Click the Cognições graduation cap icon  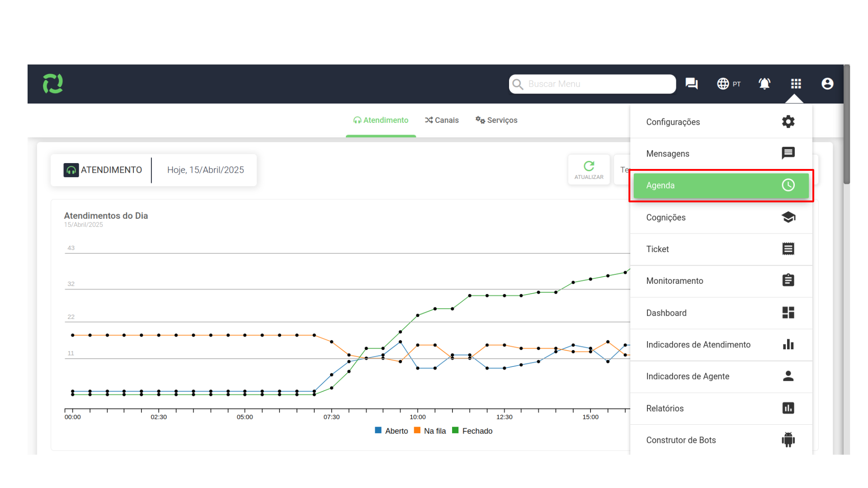[788, 217]
